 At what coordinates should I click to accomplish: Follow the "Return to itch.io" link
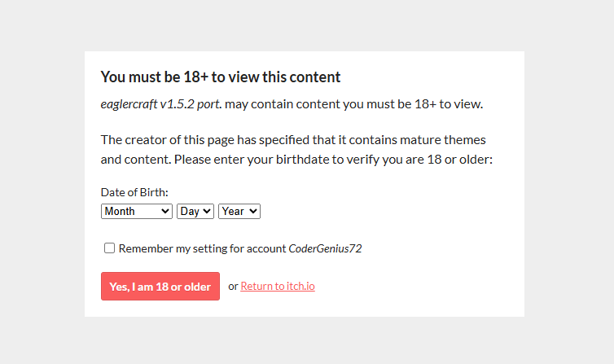pos(278,286)
